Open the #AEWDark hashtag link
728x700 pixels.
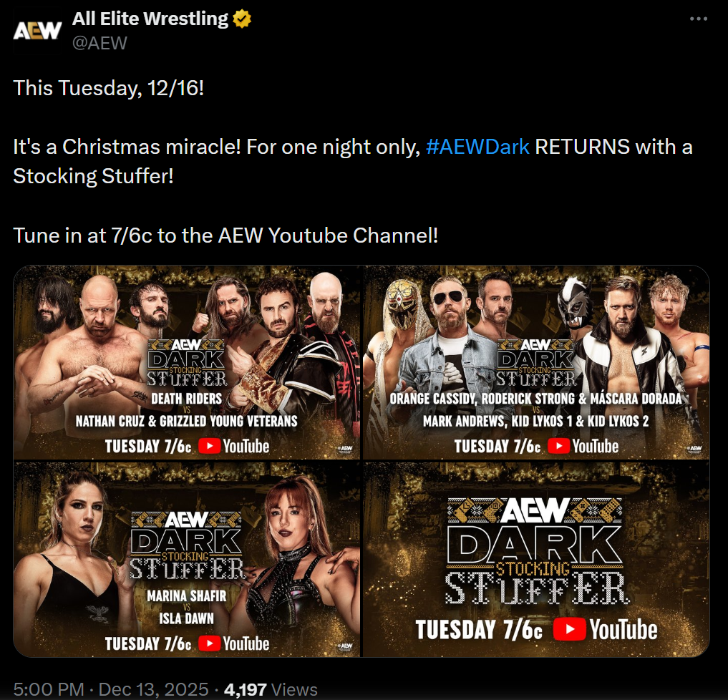(x=477, y=147)
